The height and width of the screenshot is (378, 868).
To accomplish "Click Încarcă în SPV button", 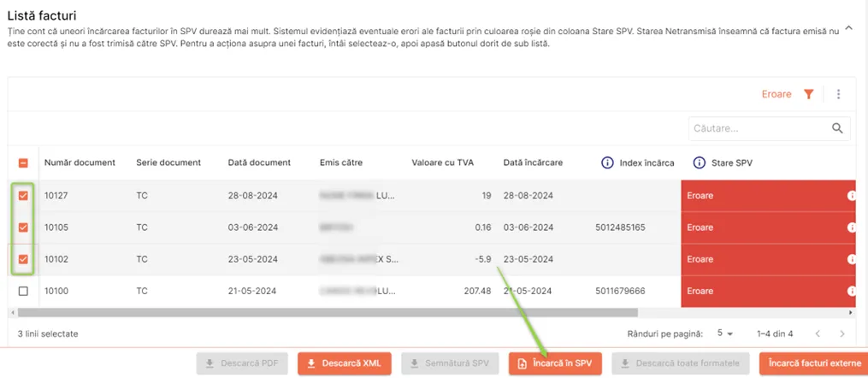I will tap(555, 363).
